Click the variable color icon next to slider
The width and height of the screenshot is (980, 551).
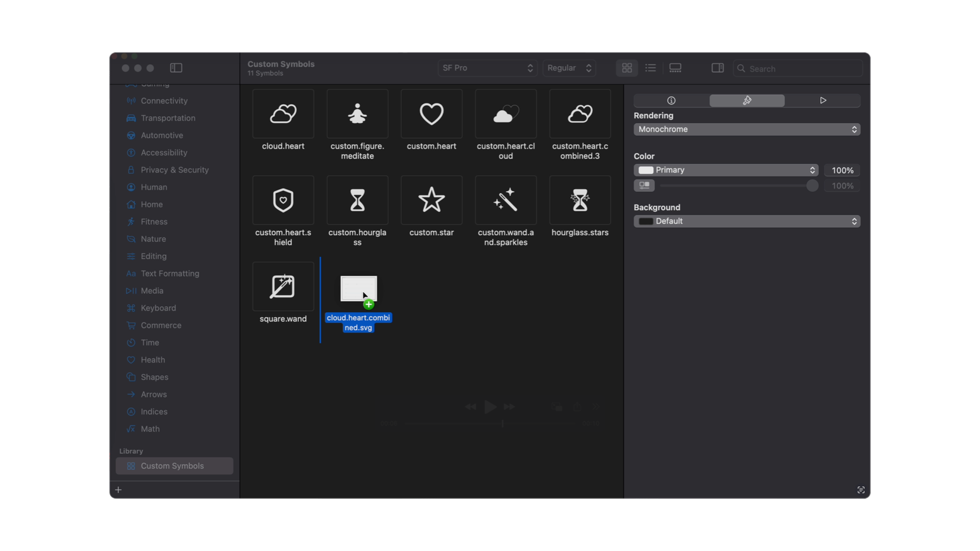pyautogui.click(x=644, y=185)
